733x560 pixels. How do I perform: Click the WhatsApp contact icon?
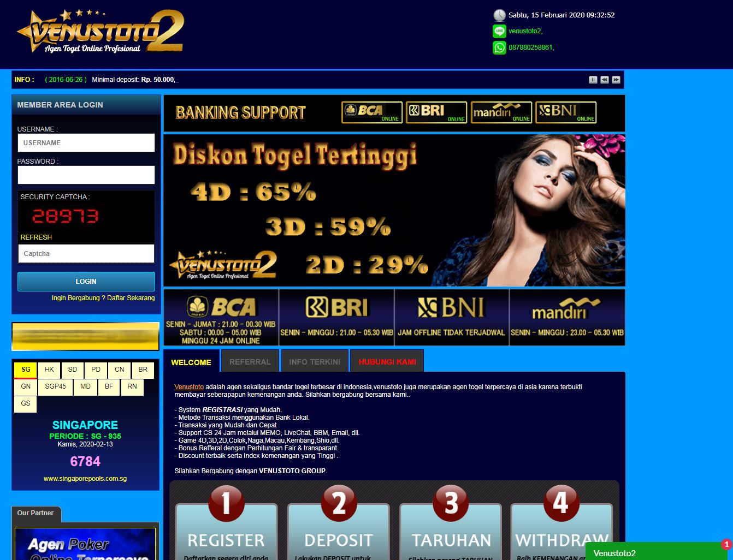point(499,47)
